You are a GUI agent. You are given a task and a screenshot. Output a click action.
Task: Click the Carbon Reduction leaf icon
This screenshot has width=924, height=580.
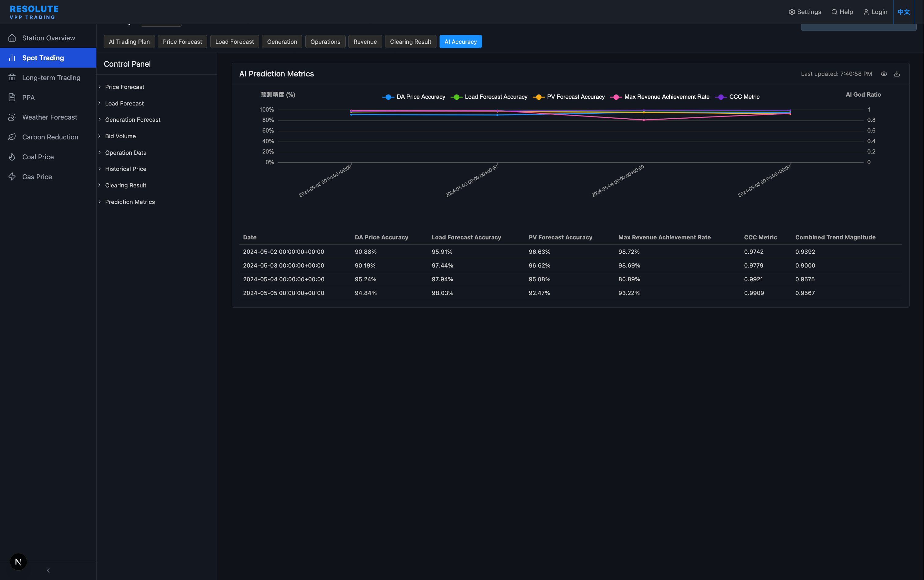12,137
